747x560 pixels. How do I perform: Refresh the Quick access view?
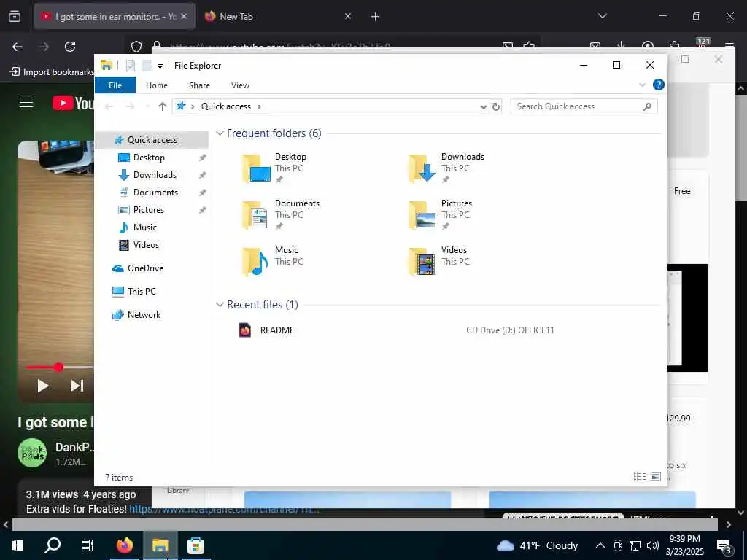point(496,106)
